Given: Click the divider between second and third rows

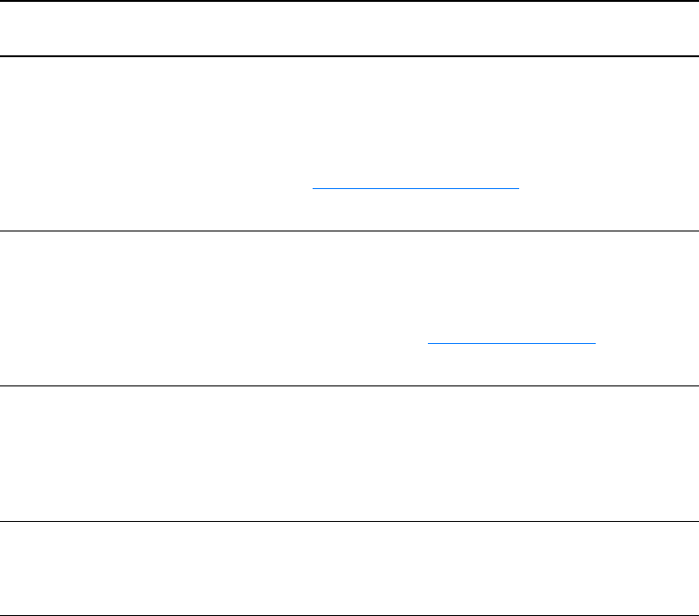Looking at the screenshot, I should [349, 385].
